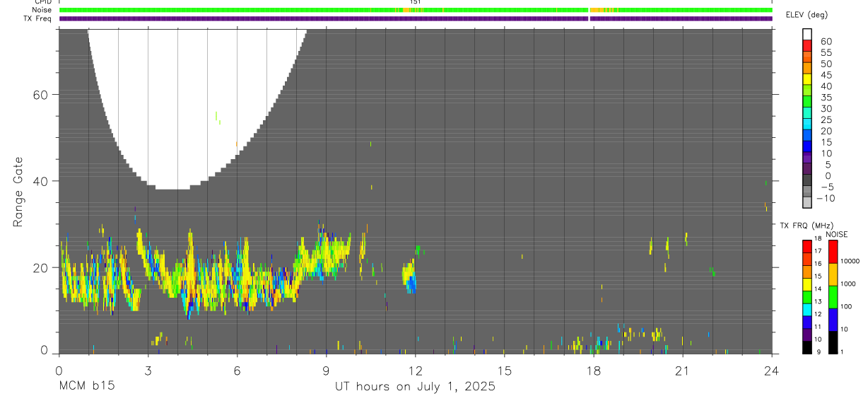Viewport: 868px width, 401px height.
Task: Click the yellow band in the NOISE colorbar
Action: (833, 274)
